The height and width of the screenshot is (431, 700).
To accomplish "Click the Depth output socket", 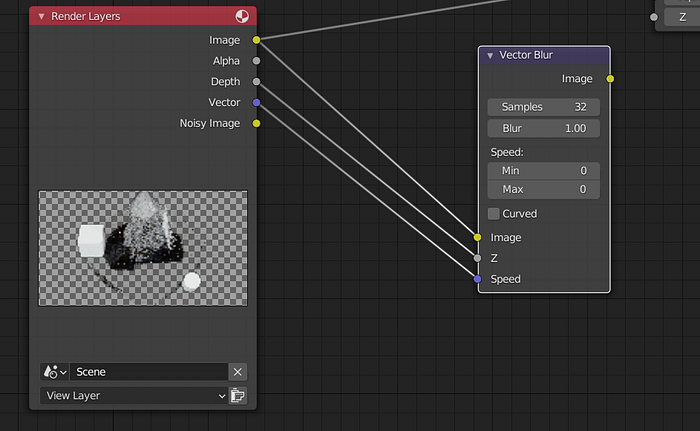I will pyautogui.click(x=256, y=82).
